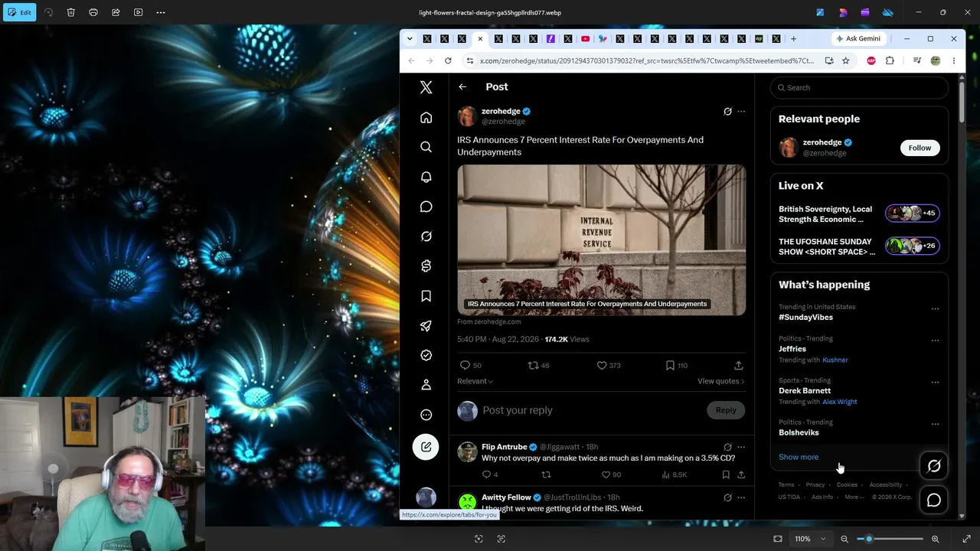
Task: Open Notifications bell in X sidebar
Action: click(426, 177)
